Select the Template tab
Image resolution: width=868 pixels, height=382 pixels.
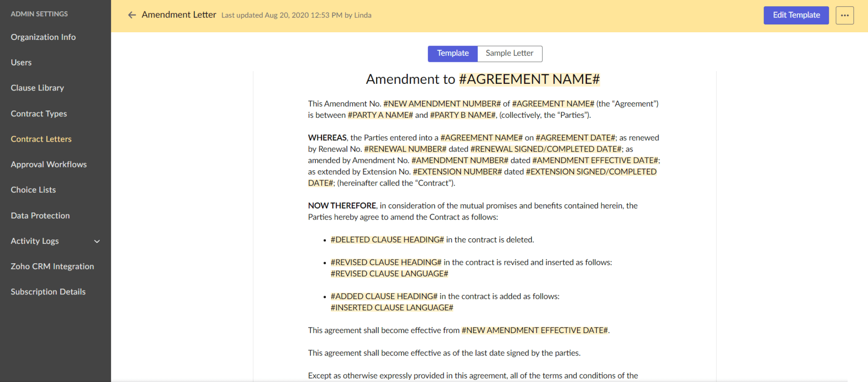pos(452,54)
